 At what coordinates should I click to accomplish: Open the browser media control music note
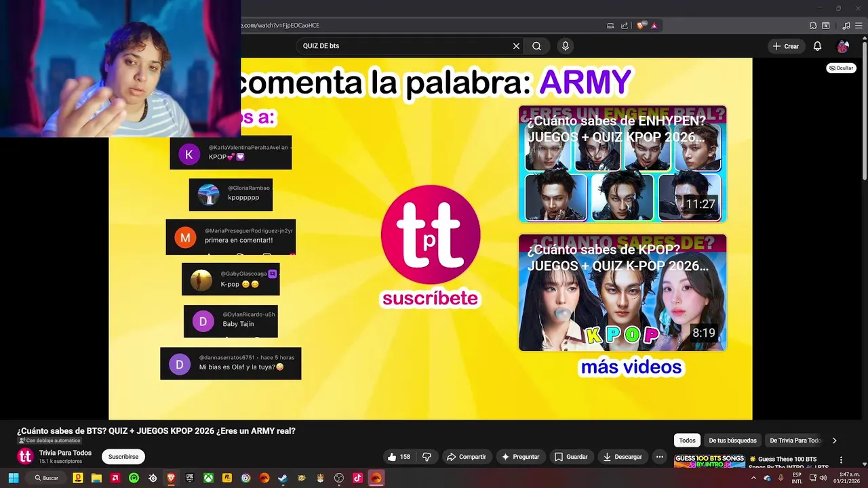click(846, 26)
